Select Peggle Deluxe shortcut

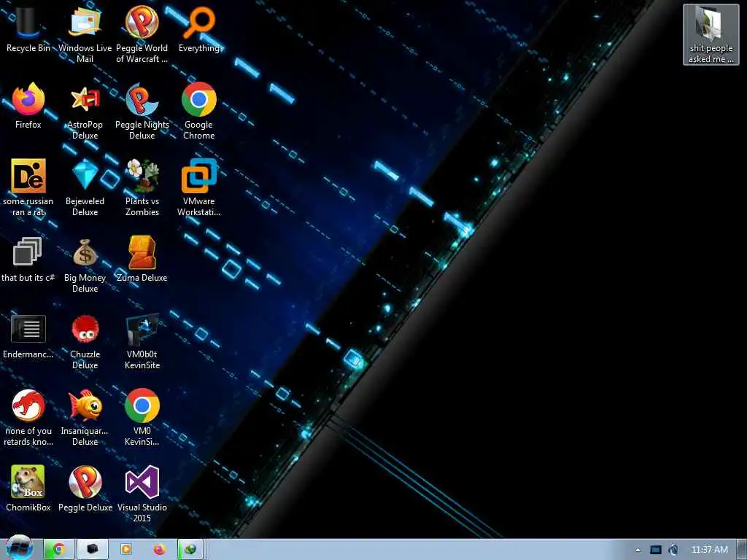coord(85,489)
